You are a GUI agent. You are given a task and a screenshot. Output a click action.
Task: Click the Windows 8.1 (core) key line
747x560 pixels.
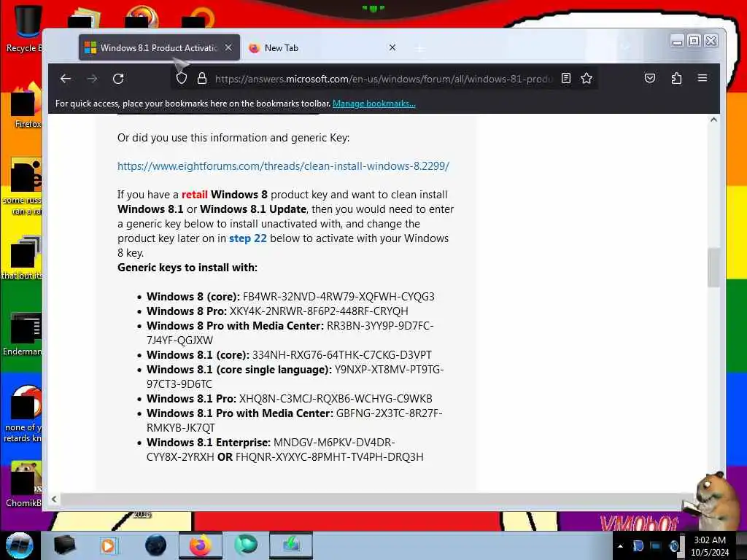[x=289, y=355]
